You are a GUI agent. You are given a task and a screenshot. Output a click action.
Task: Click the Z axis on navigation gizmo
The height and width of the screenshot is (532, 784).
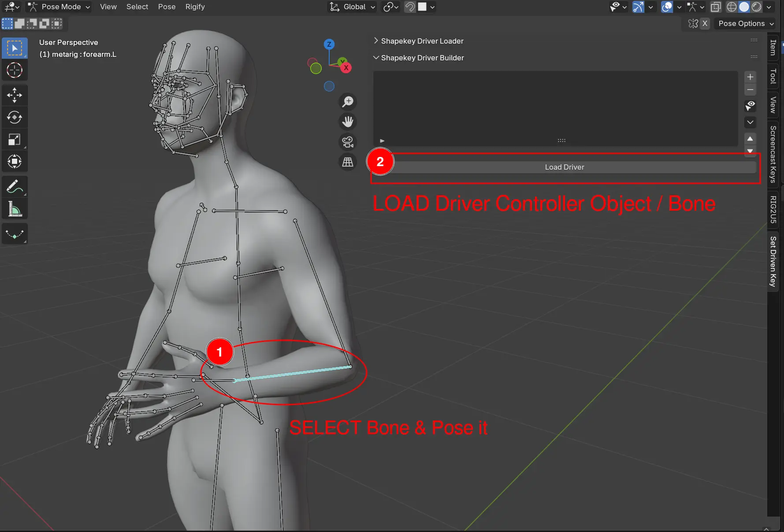point(329,44)
